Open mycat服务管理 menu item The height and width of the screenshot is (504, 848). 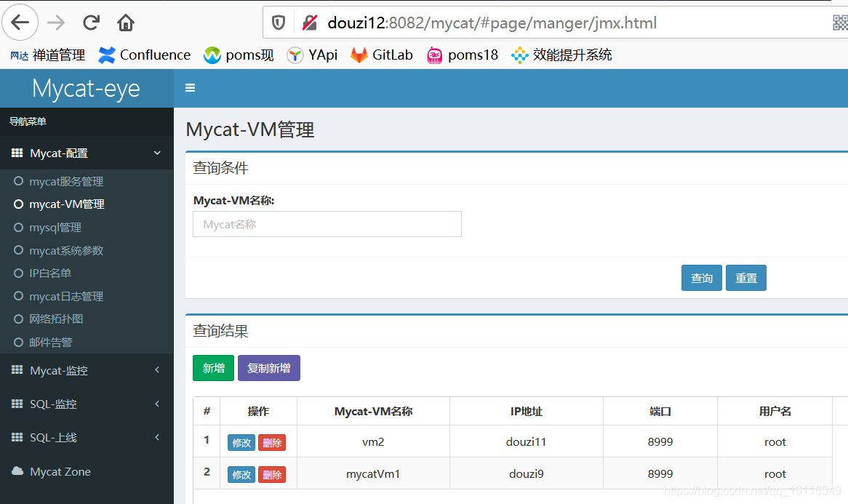point(66,182)
